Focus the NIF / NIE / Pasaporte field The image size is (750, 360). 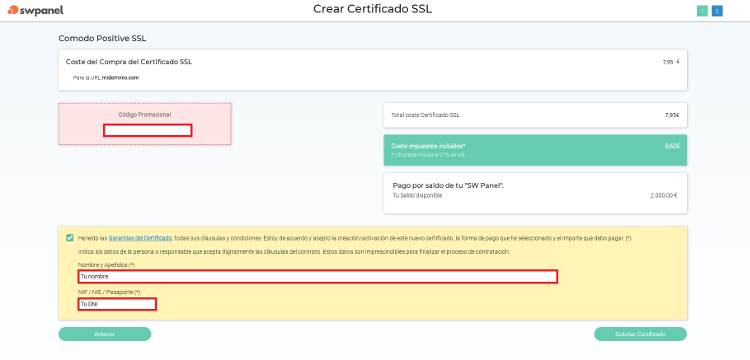[x=117, y=304]
